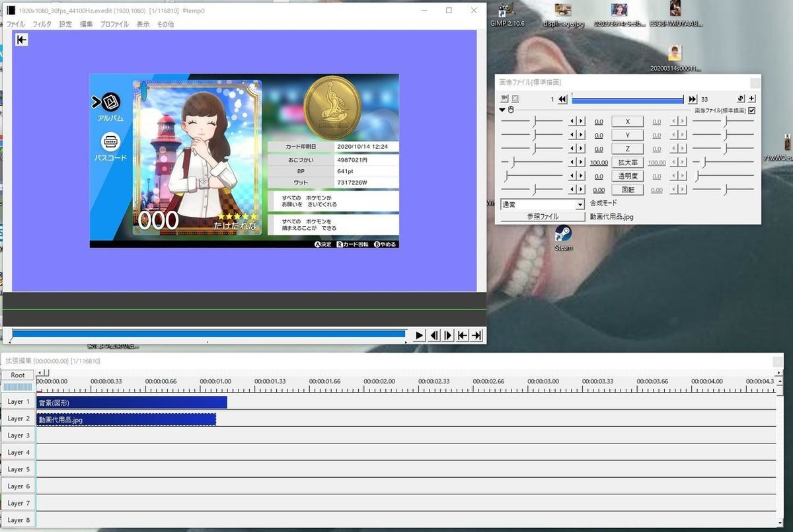This screenshot has width=793, height=532.
Task: Open the Steam desktop shortcut
Action: click(x=563, y=237)
